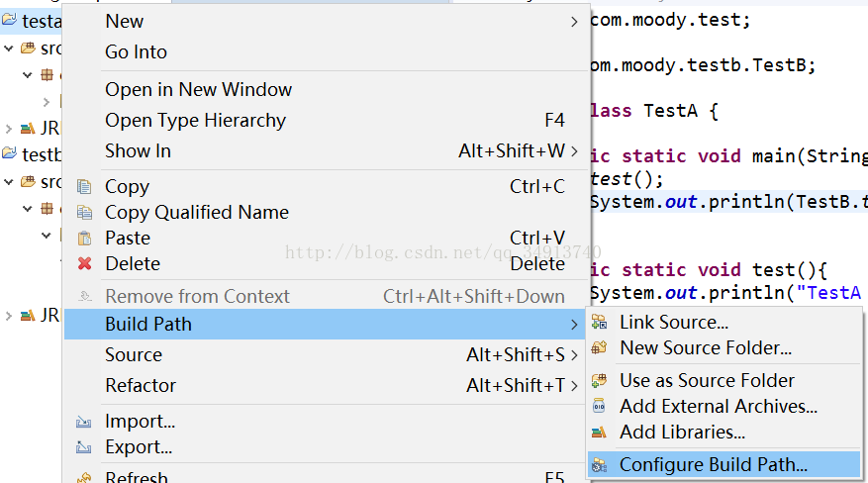The height and width of the screenshot is (483, 868).
Task: Click 'om.moody.testb.TestB;' import line
Action: [703, 66]
